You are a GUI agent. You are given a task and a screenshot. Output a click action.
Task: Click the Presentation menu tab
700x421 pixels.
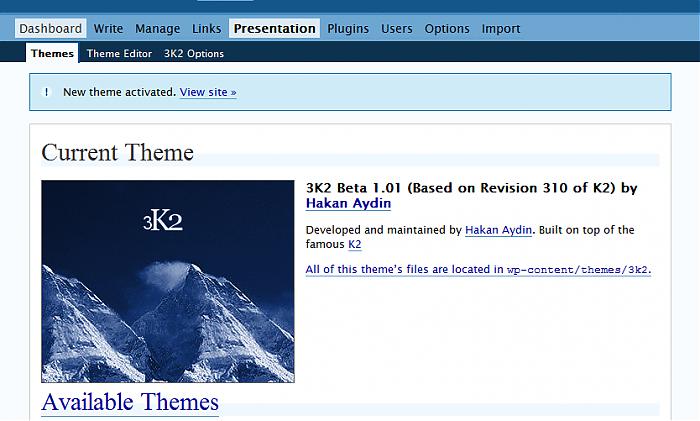pyautogui.click(x=275, y=29)
